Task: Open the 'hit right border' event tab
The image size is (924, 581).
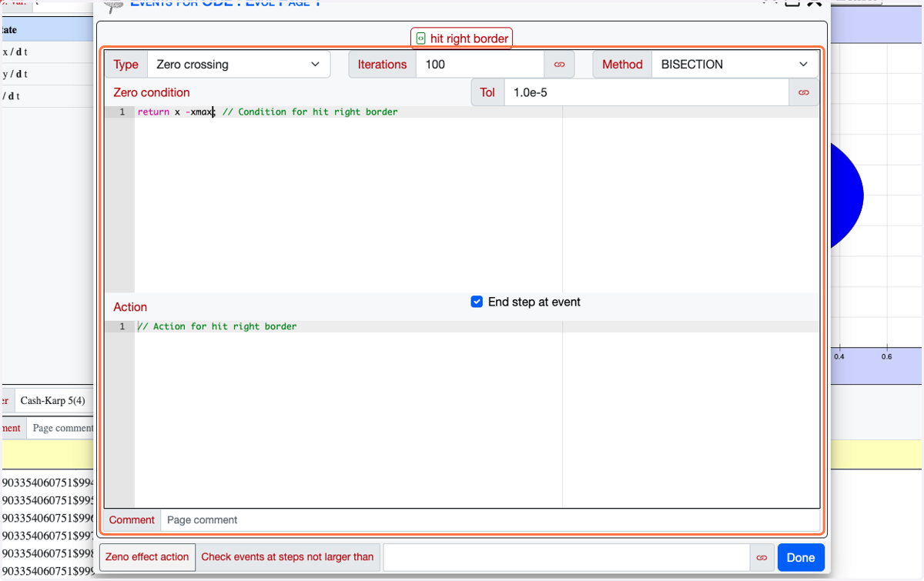Action: pos(461,38)
